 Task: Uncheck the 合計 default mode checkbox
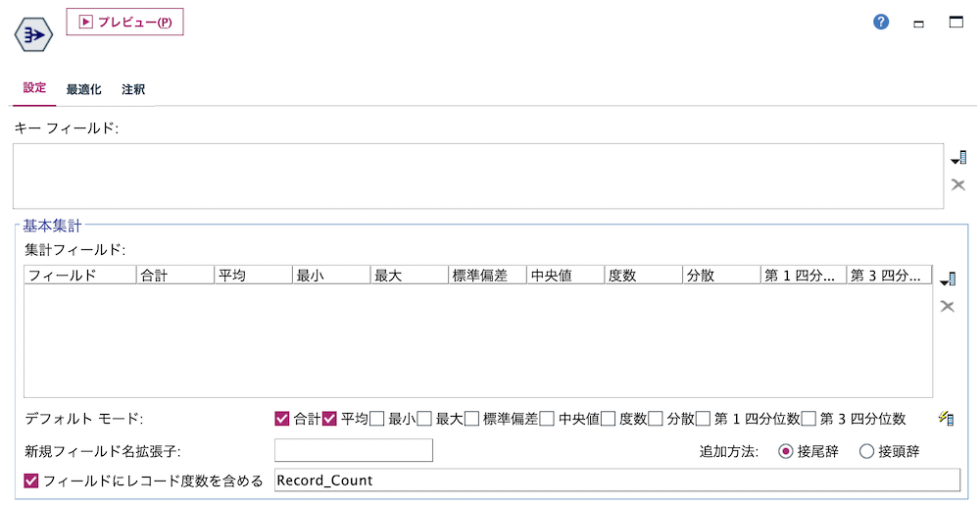pos(282,418)
